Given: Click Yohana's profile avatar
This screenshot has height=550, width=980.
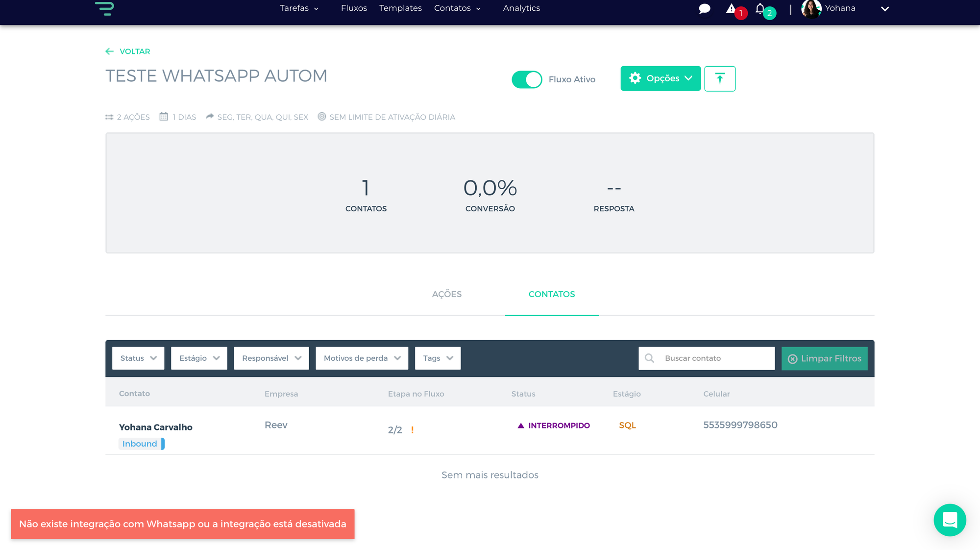Looking at the screenshot, I should (811, 9).
